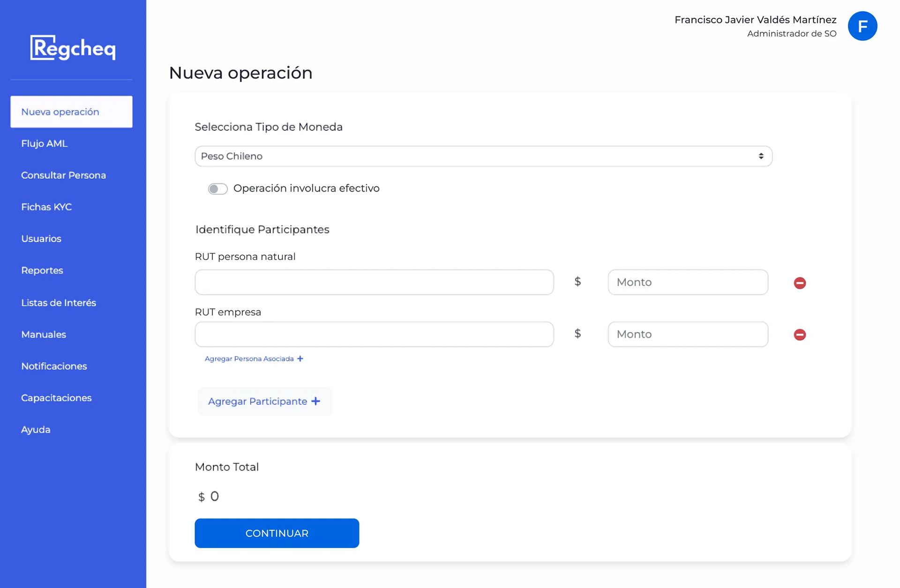Click the Agregar Persona Asociada link
This screenshot has height=588, width=900.
point(249,359)
